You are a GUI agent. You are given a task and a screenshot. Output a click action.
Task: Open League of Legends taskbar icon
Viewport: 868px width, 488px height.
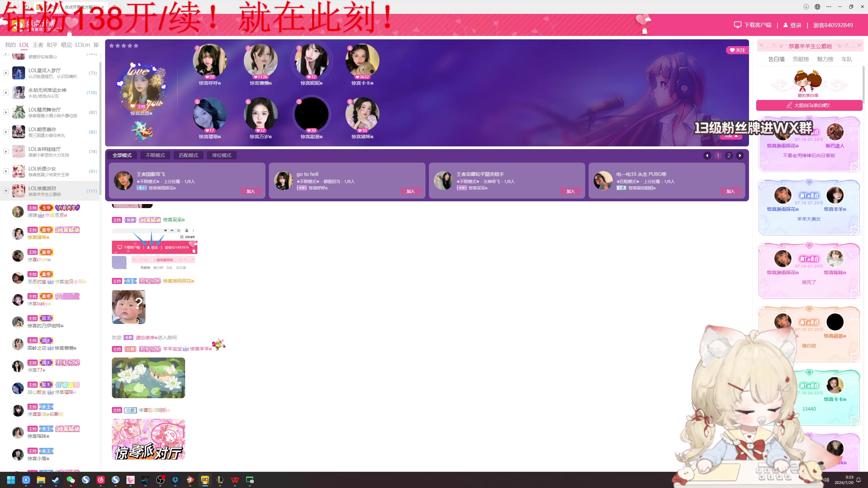[x=220, y=480]
